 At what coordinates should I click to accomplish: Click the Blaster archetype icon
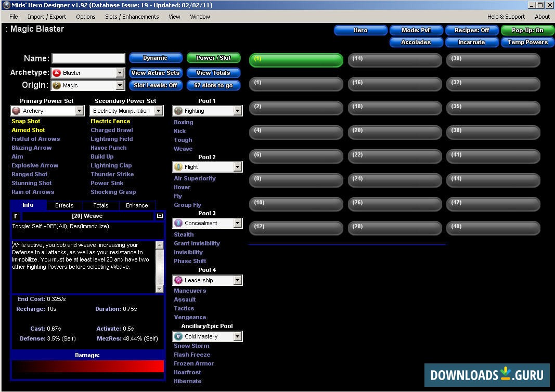(x=57, y=73)
